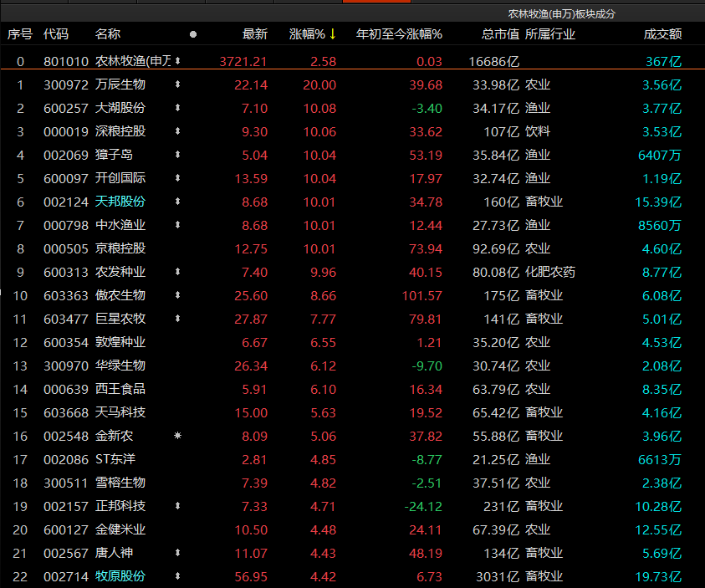
Task: Select stock name 敦煌种业
Action: pos(120,342)
